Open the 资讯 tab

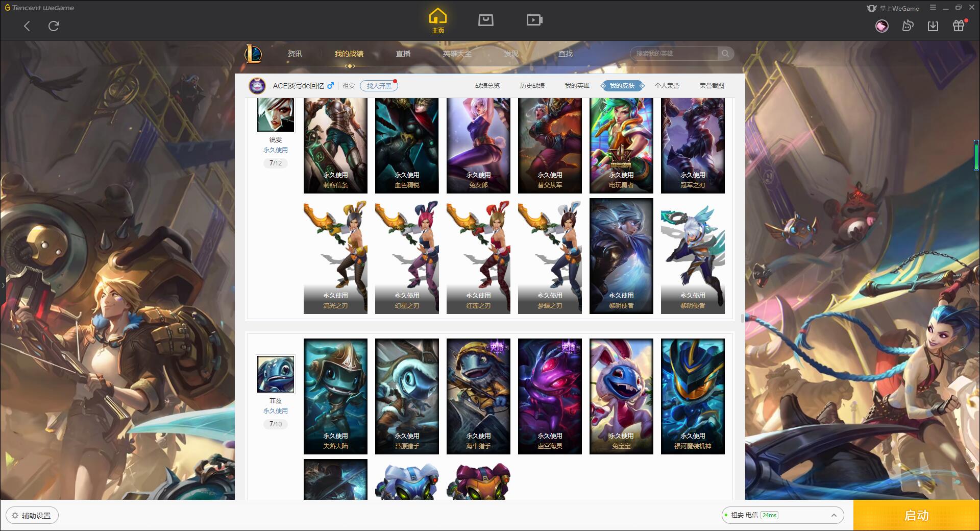coord(295,54)
